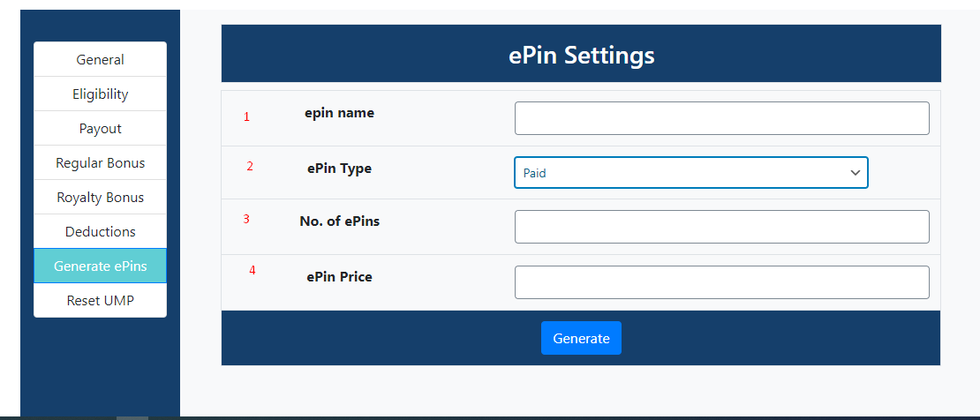Click the ePin Settings header title

(x=581, y=55)
